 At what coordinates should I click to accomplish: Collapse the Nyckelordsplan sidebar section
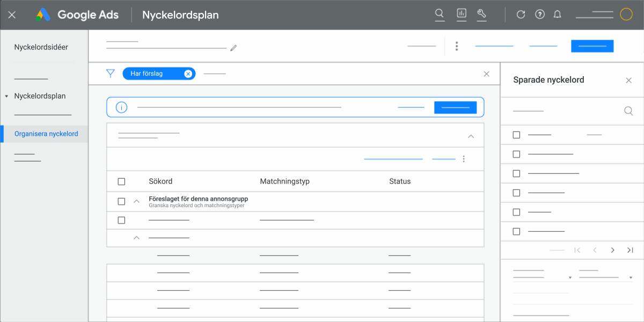(x=6, y=97)
